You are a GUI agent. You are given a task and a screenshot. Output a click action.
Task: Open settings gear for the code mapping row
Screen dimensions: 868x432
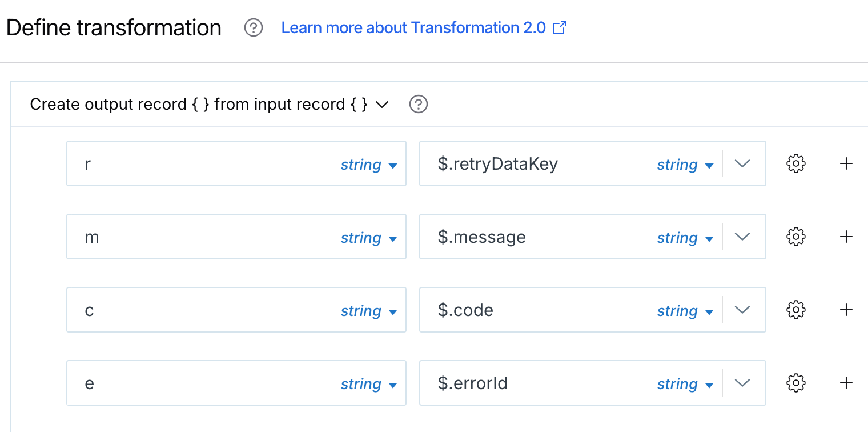tap(795, 310)
